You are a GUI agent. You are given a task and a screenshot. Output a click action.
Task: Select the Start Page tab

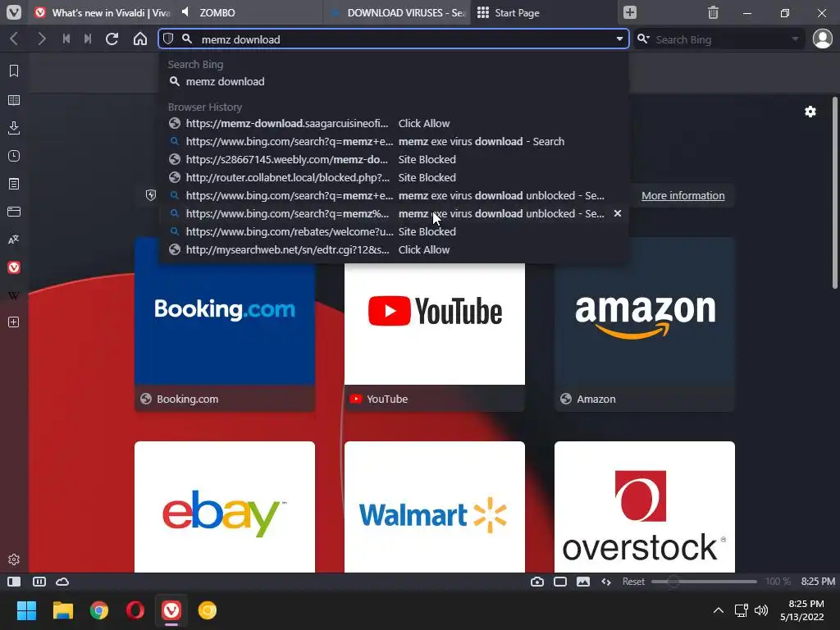click(543, 12)
